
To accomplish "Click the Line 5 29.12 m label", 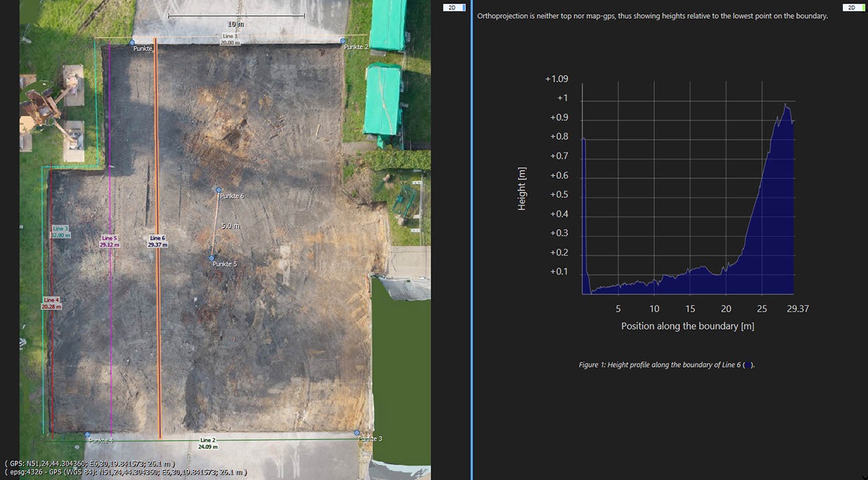I will point(110,242).
